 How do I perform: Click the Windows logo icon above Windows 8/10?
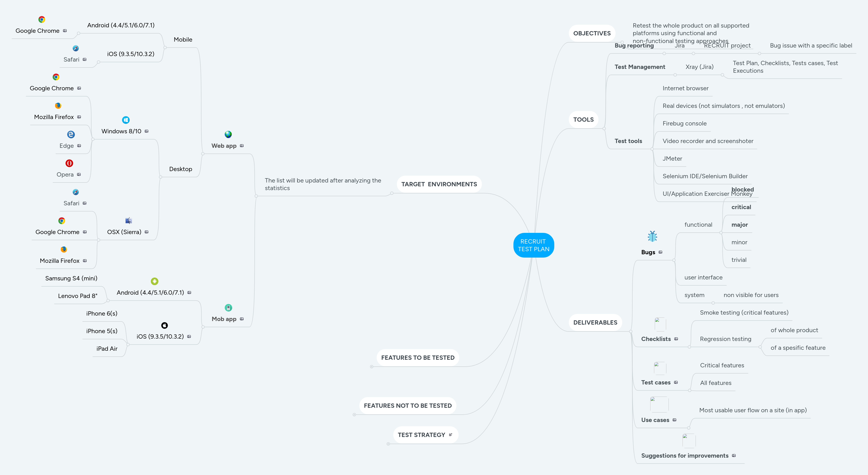pos(126,120)
